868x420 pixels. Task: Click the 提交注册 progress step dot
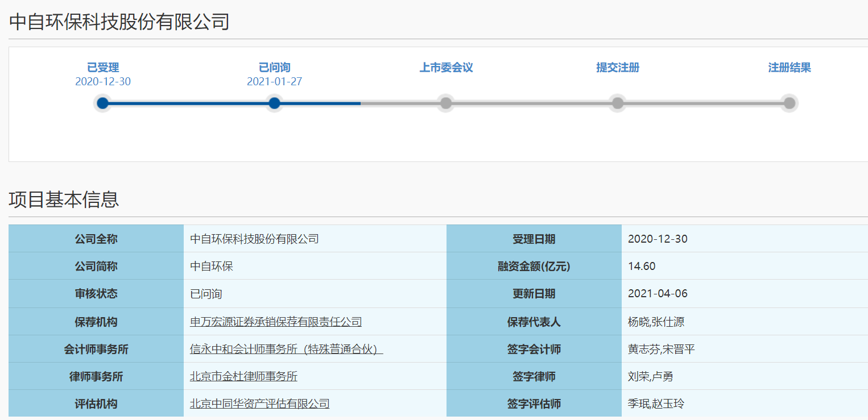click(618, 103)
